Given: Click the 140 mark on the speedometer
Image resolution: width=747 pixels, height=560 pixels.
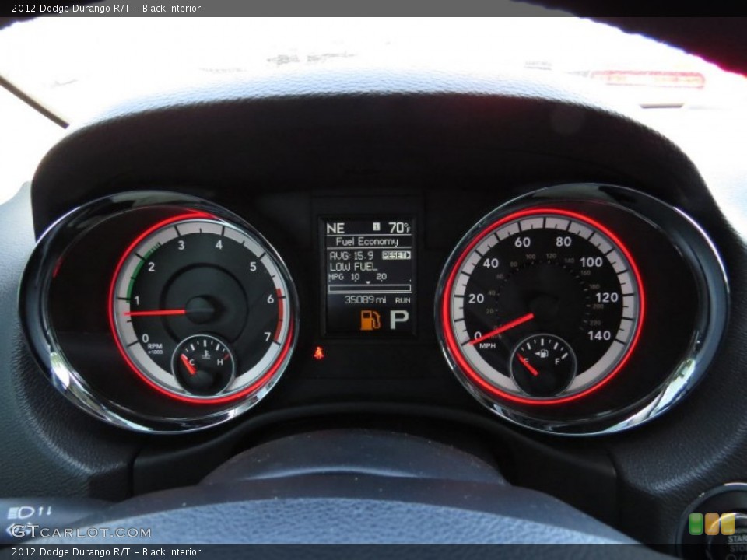Looking at the screenshot, I should 599,336.
